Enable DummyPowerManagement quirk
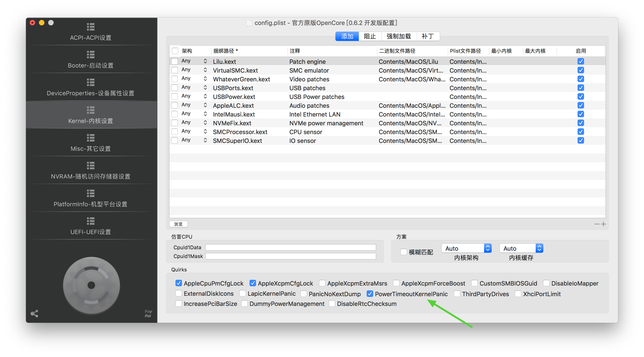Image resolution: width=644 pixels, height=357 pixels. pyautogui.click(x=244, y=304)
